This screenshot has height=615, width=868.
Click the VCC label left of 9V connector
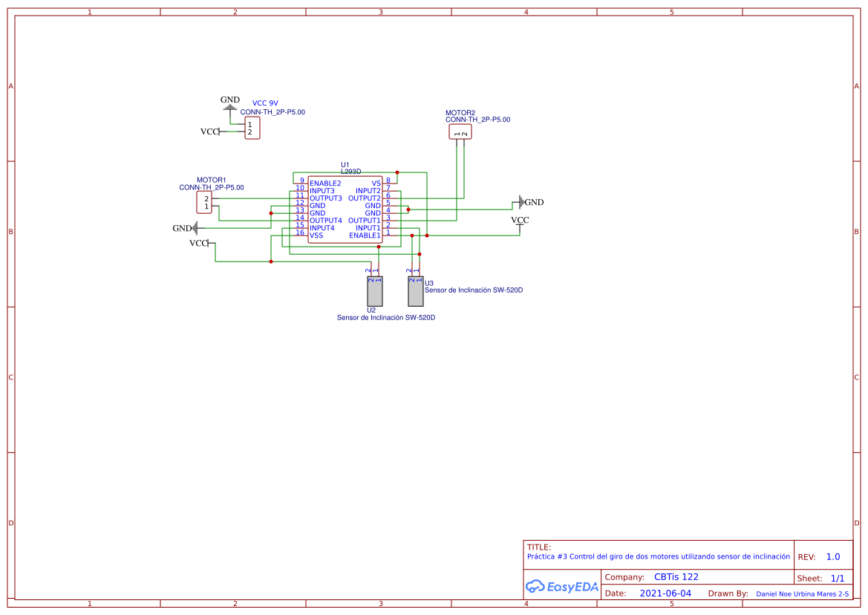209,131
